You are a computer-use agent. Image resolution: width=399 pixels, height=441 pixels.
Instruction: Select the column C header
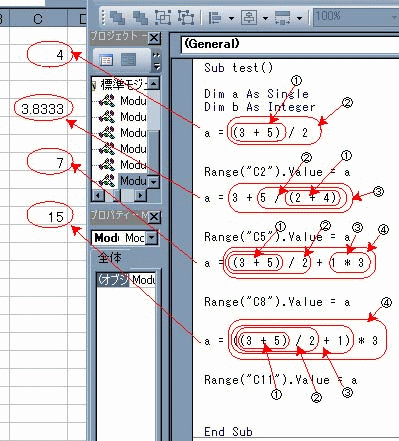tap(38, 19)
